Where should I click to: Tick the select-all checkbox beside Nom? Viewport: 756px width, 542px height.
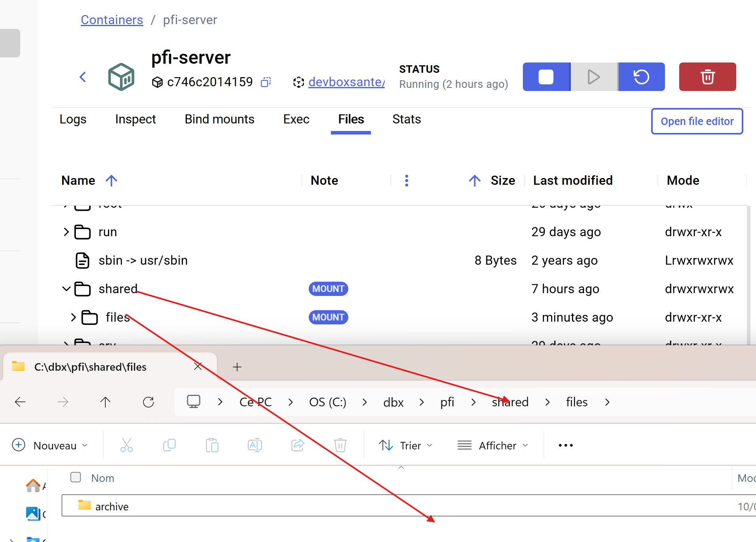coord(76,478)
